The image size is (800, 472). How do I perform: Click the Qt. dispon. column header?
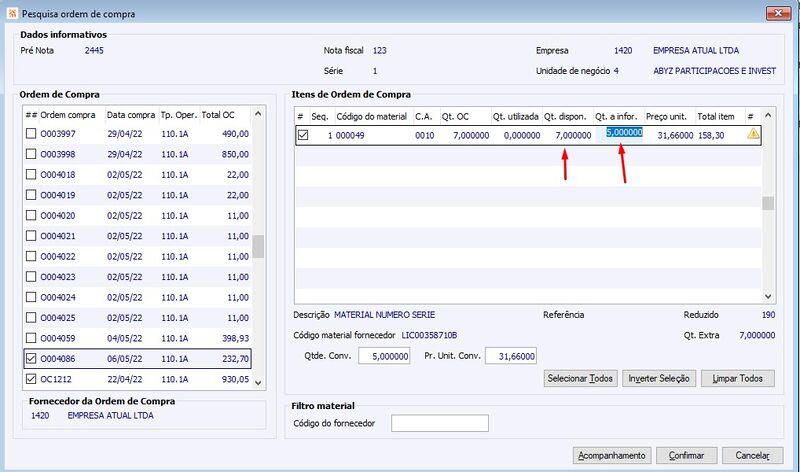[567, 116]
